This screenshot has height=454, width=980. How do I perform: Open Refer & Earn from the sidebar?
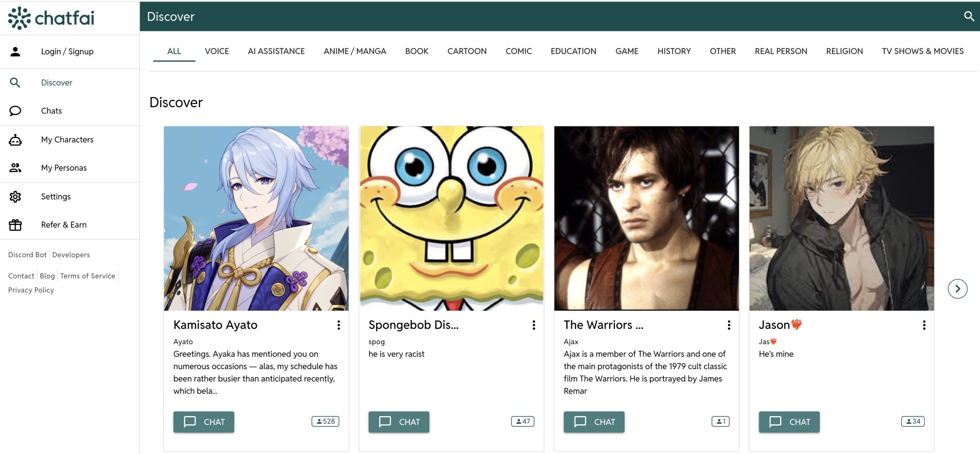pos(64,225)
